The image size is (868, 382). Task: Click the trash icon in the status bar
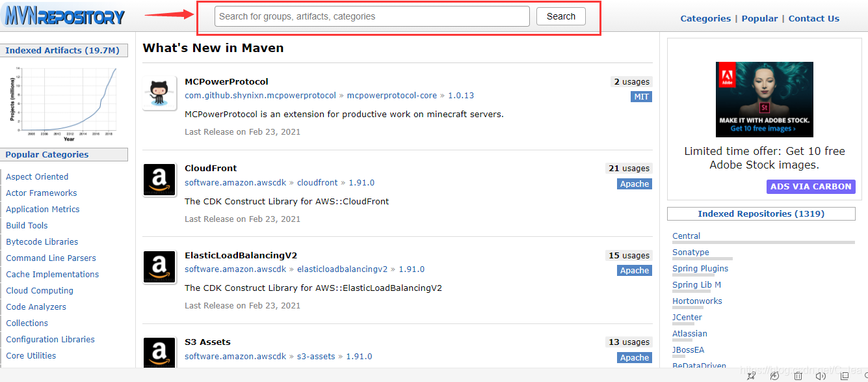point(798,375)
